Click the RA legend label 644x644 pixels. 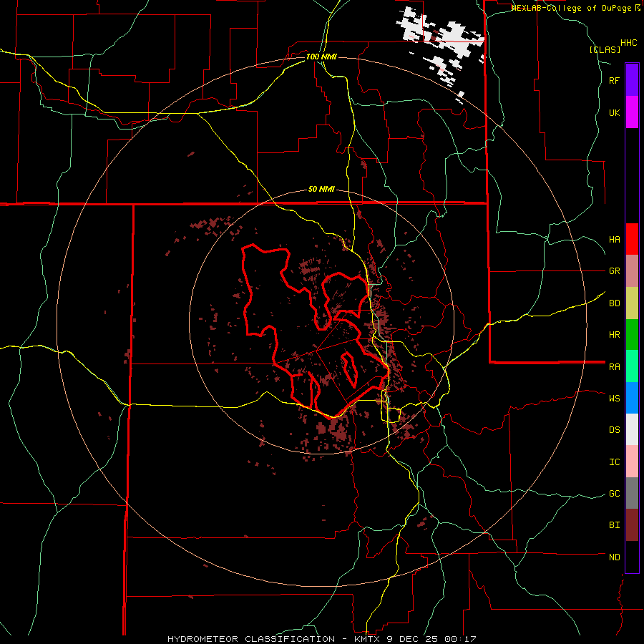(614, 367)
